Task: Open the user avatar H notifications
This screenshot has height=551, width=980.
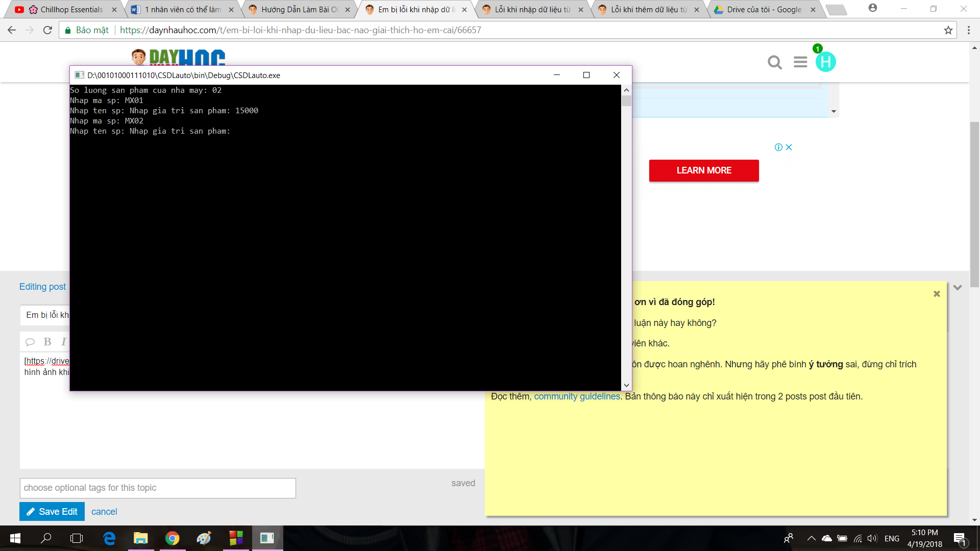Action: coord(825,62)
